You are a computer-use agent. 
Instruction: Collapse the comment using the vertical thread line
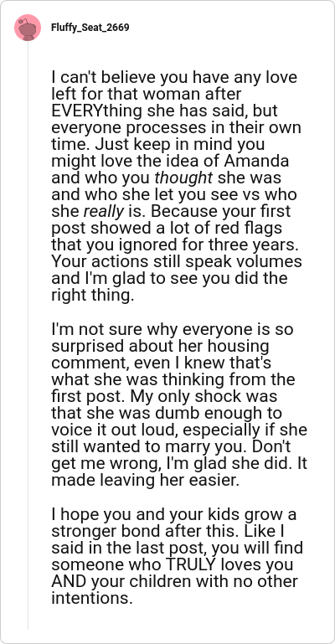(x=28, y=335)
